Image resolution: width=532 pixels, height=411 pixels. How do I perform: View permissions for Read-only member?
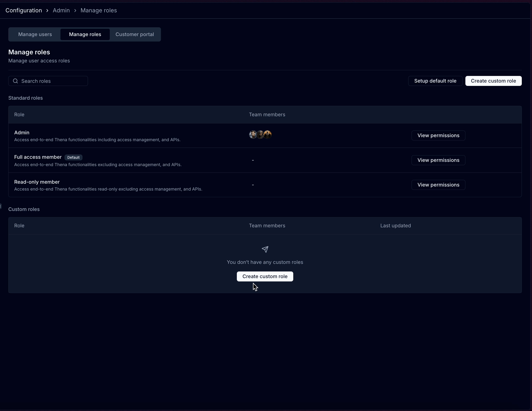pyautogui.click(x=438, y=185)
